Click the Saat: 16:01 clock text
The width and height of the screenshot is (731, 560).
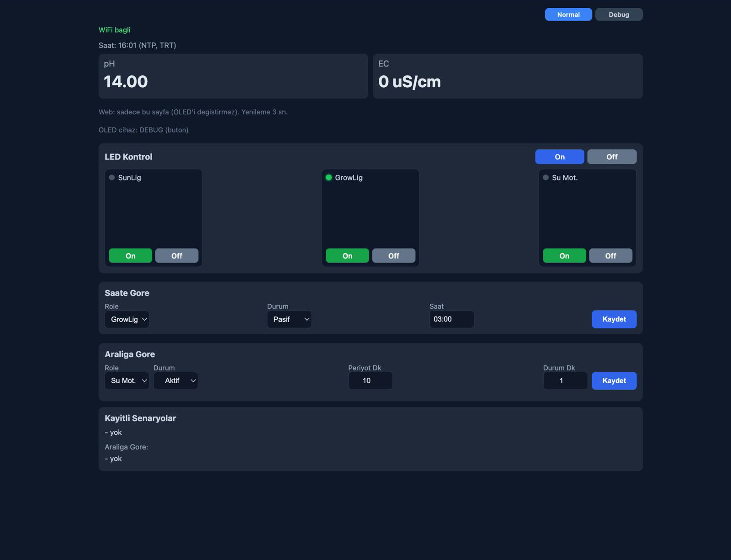pyautogui.click(x=138, y=45)
